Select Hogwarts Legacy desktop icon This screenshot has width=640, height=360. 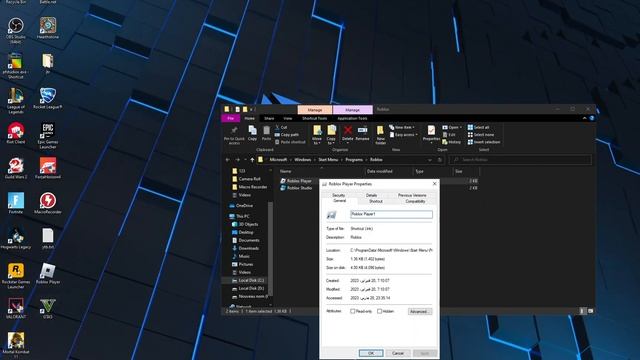[16, 238]
